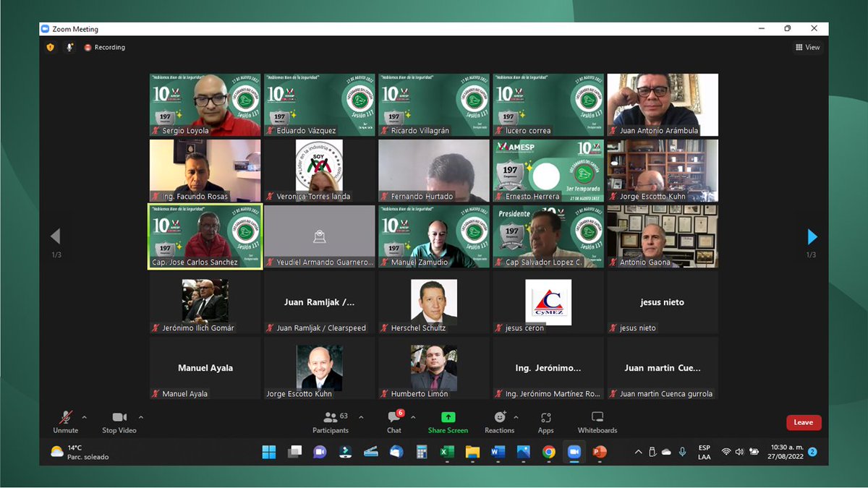
Task: Select Fernando Hurtado's video tile
Action: 434,171
